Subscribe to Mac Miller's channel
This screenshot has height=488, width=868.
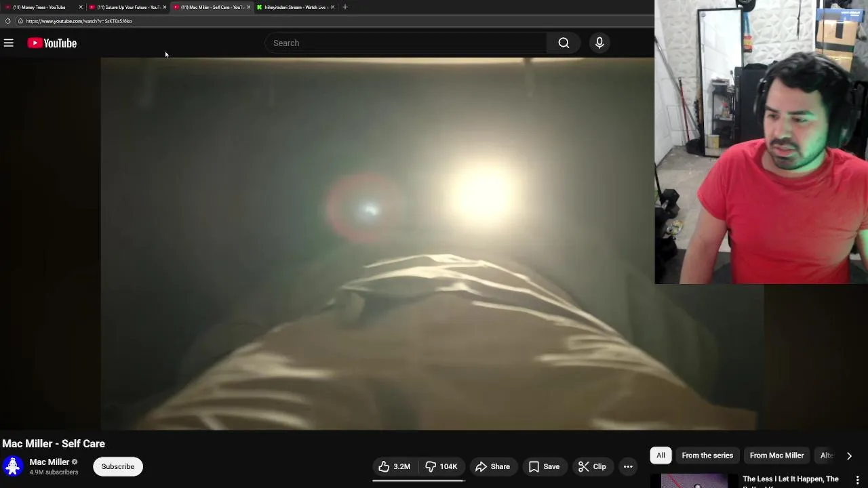(118, 466)
